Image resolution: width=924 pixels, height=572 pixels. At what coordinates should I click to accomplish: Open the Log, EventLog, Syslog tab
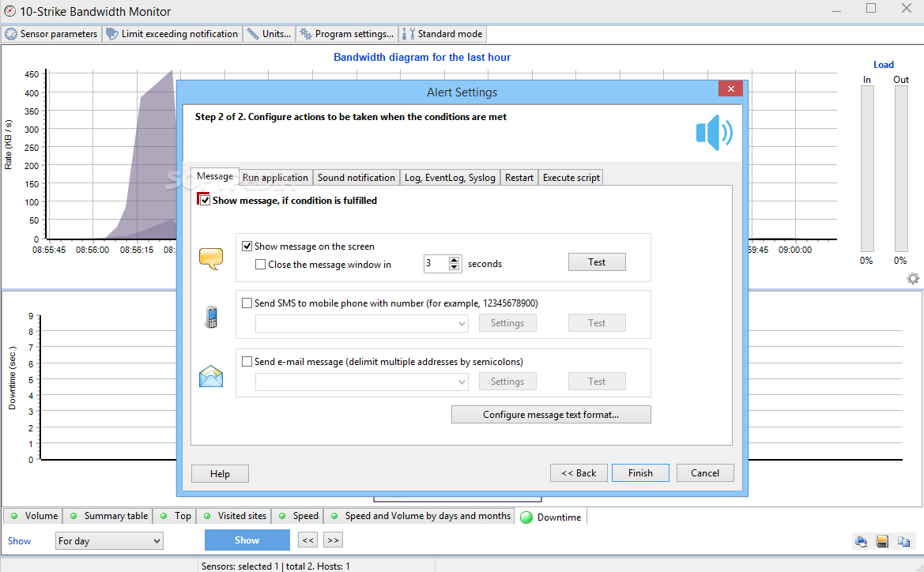(x=450, y=177)
